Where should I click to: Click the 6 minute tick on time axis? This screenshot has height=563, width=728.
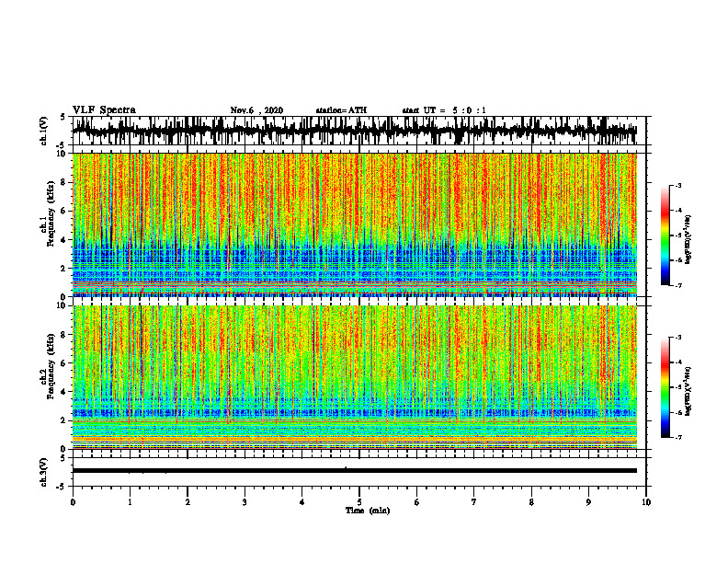pos(417,502)
